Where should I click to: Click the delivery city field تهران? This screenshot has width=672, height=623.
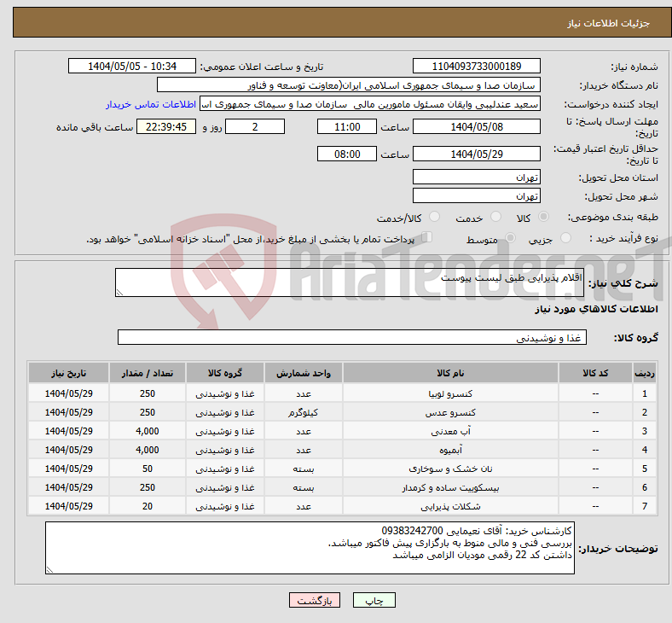476,196
